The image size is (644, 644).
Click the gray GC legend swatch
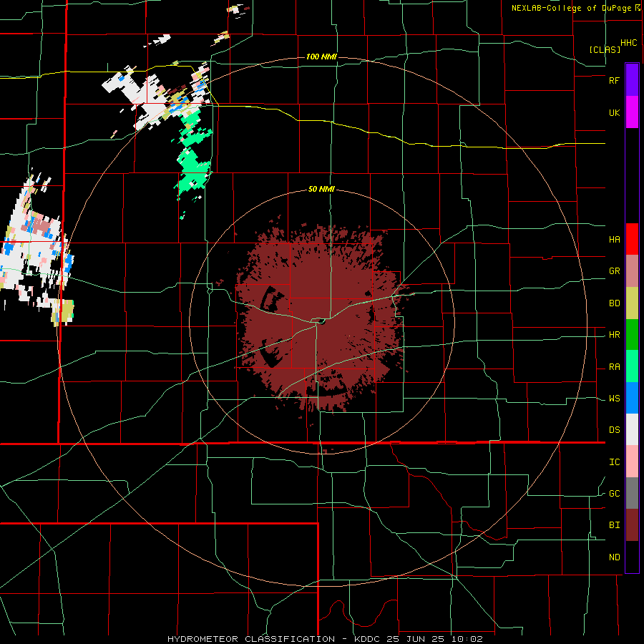632,493
